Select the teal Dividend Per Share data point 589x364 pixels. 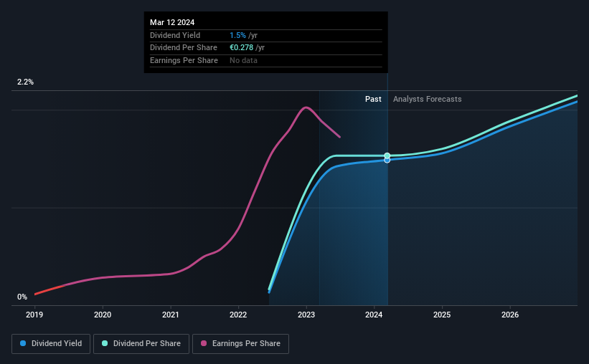[x=387, y=155]
